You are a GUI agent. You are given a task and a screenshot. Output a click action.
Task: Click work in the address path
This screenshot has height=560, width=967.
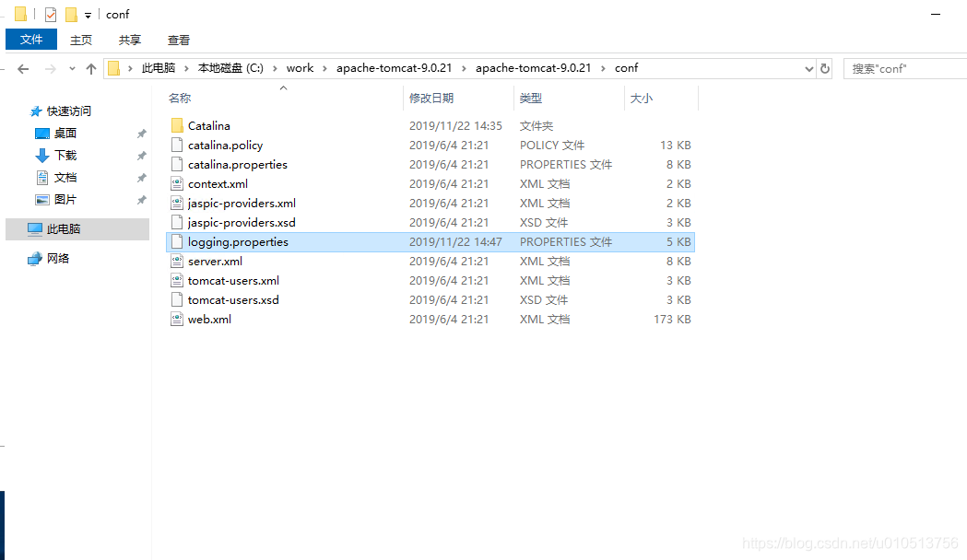click(300, 68)
